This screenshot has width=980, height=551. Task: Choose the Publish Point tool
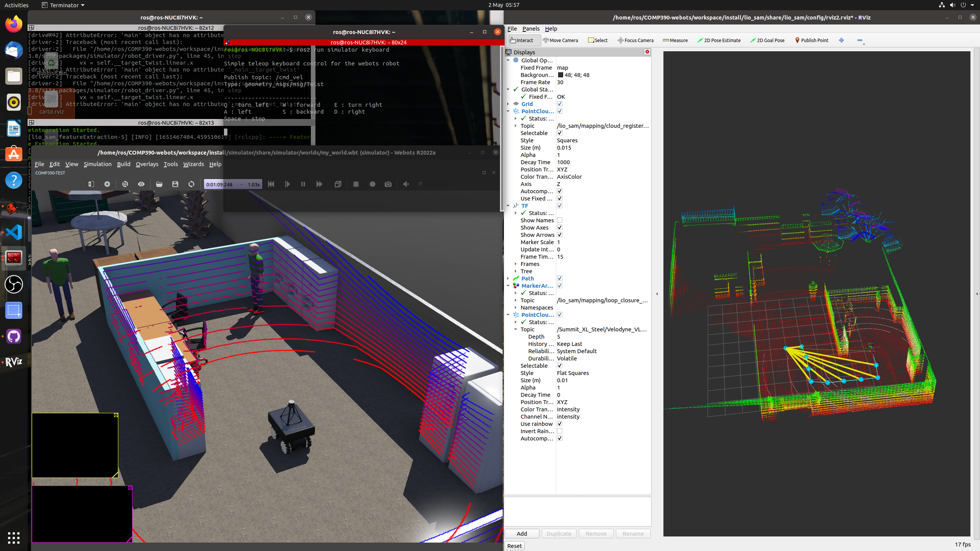point(812,40)
